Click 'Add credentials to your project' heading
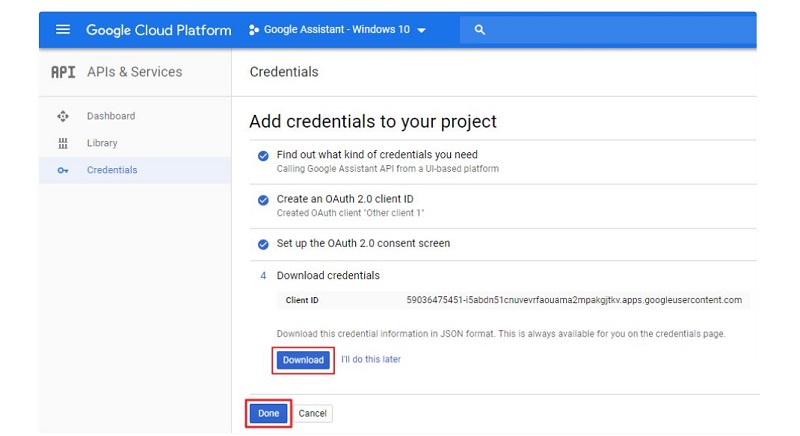 (373, 121)
